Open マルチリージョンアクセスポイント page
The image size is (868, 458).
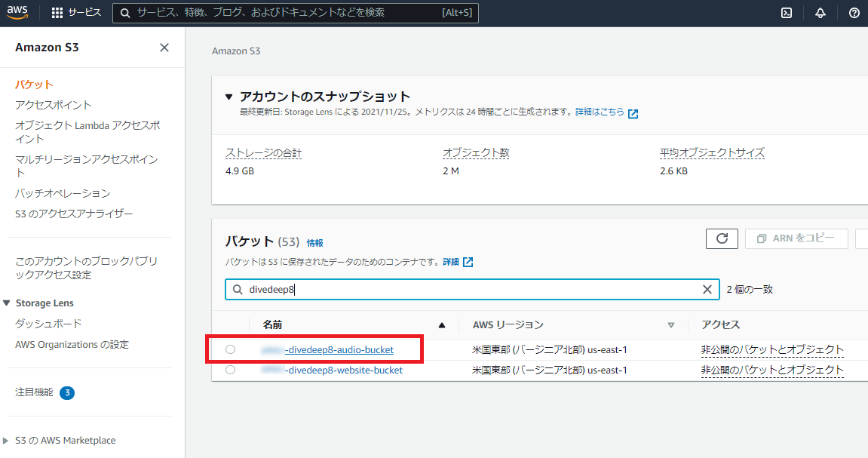(87, 166)
